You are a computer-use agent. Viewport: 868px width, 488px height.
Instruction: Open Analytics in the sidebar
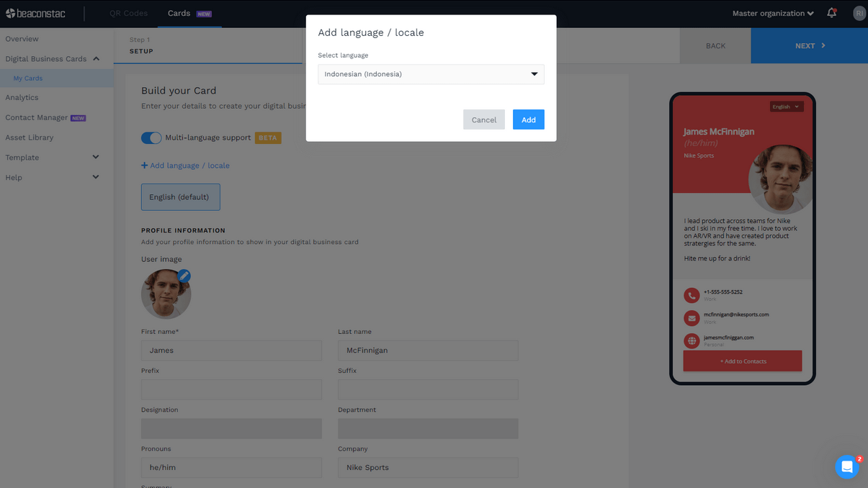click(22, 97)
